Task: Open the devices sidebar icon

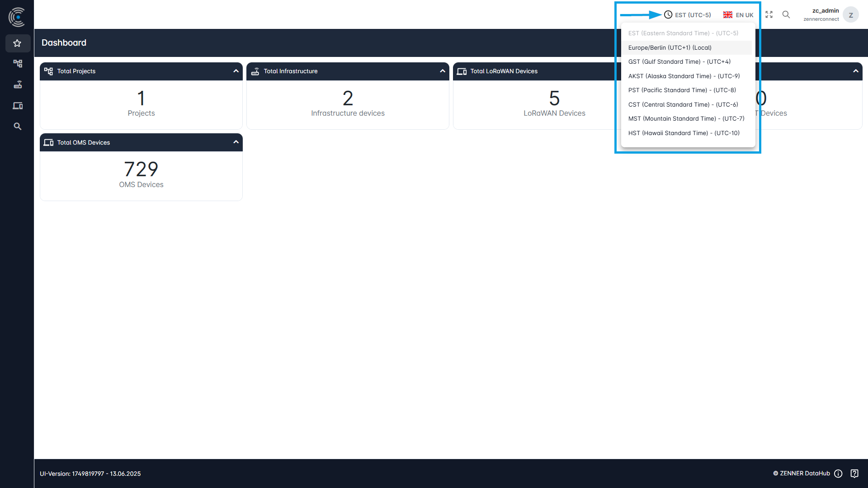Action: (x=17, y=106)
